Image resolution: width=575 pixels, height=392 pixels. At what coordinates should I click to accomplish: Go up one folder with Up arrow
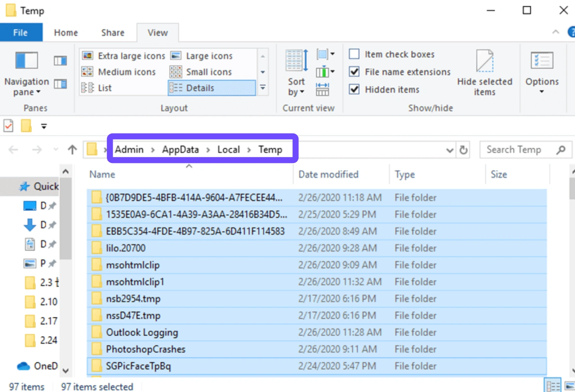[72, 150]
